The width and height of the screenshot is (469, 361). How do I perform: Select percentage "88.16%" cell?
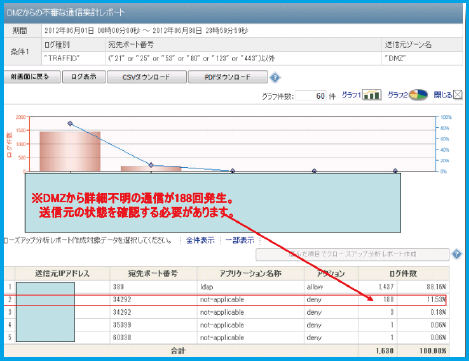[436, 287]
